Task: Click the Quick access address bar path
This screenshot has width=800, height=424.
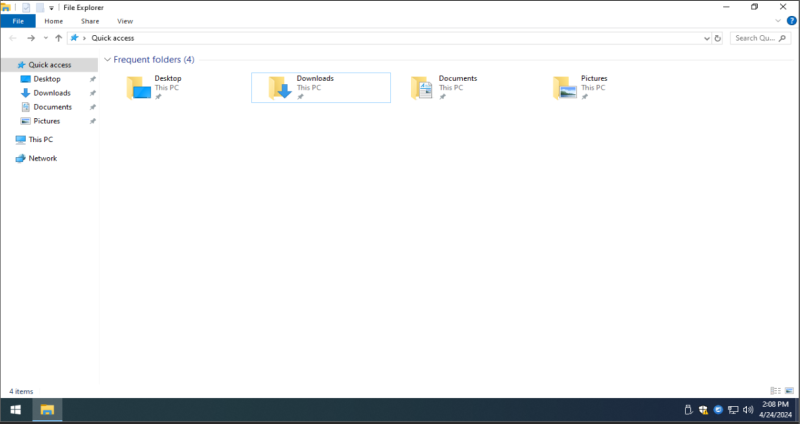Action: (113, 38)
